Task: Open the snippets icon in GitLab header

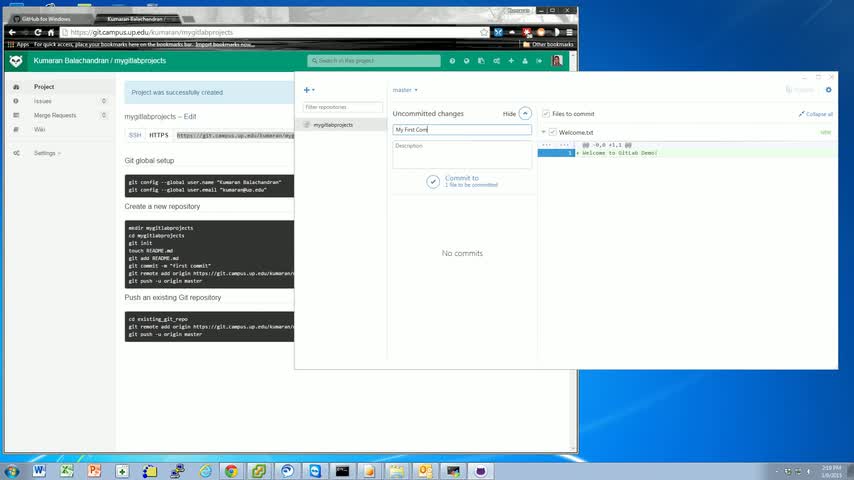Action: point(481,61)
